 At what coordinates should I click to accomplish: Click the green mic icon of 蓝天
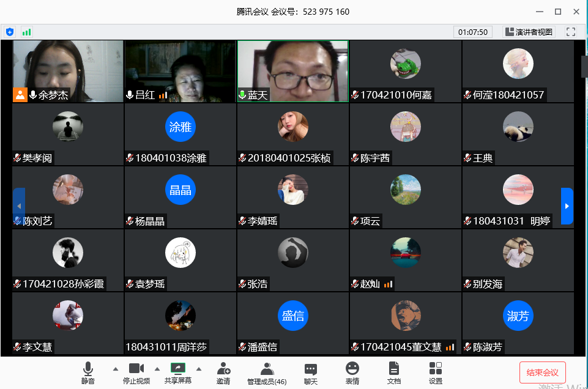pyautogui.click(x=242, y=95)
